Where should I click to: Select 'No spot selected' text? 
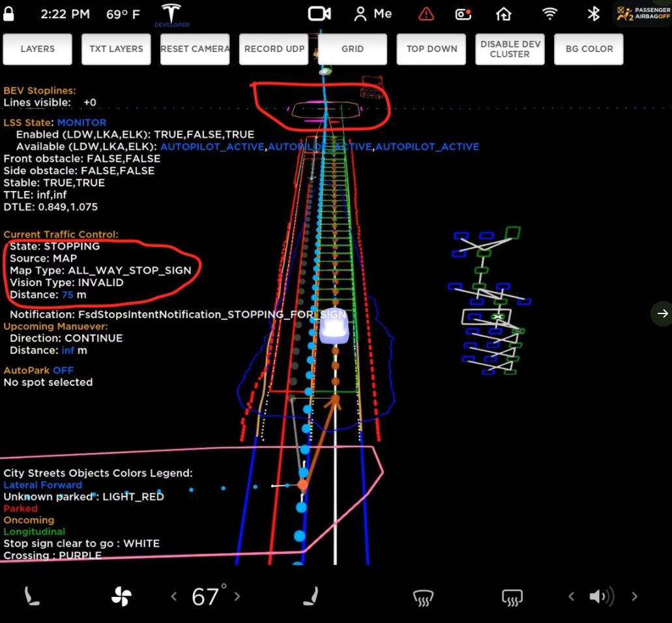[x=48, y=382]
